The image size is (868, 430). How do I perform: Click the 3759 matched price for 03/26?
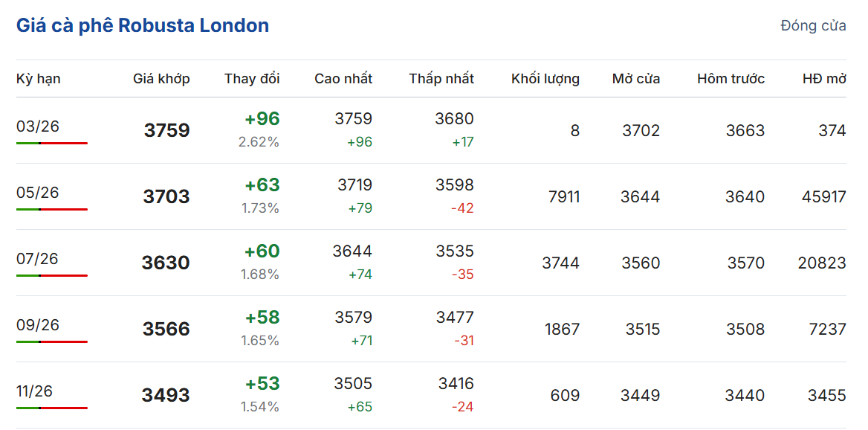point(167,131)
